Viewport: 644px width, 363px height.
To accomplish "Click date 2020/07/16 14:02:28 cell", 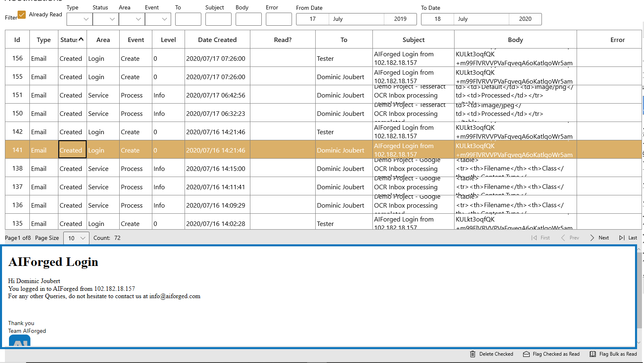I will point(217,222).
